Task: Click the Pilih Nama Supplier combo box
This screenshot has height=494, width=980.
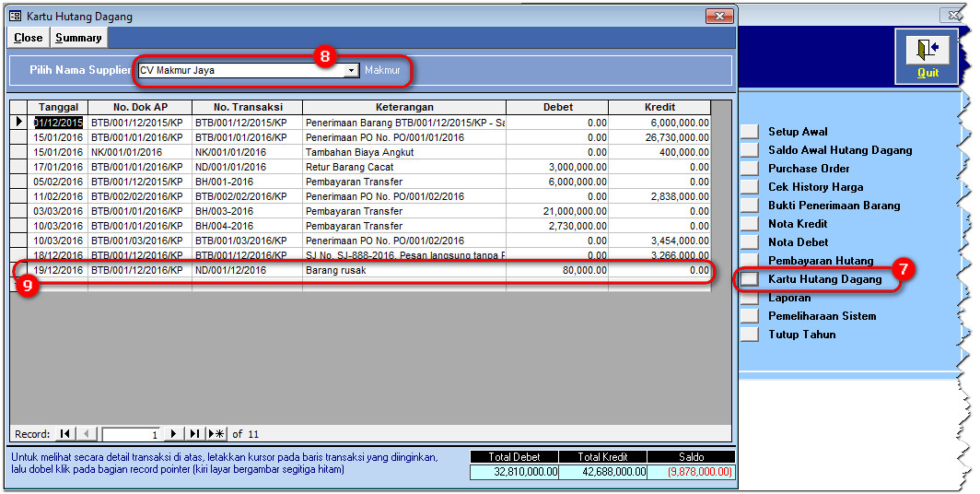Action: point(239,70)
